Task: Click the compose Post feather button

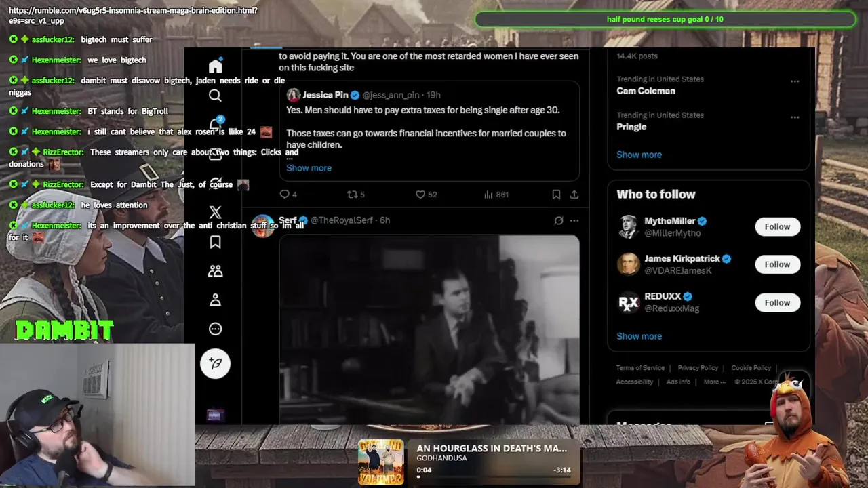Action: tap(215, 363)
